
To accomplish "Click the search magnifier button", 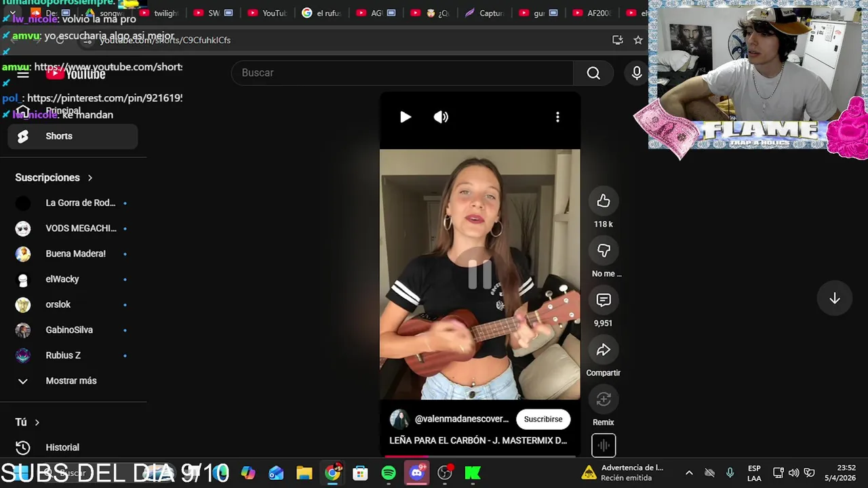I will pos(593,73).
